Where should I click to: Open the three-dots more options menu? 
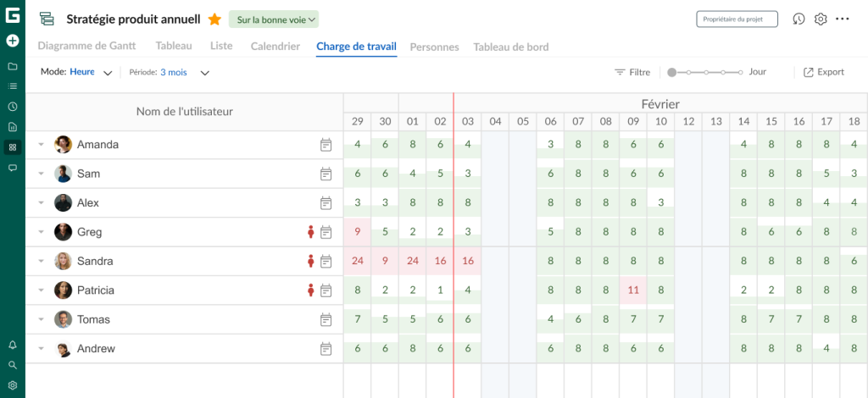(843, 19)
